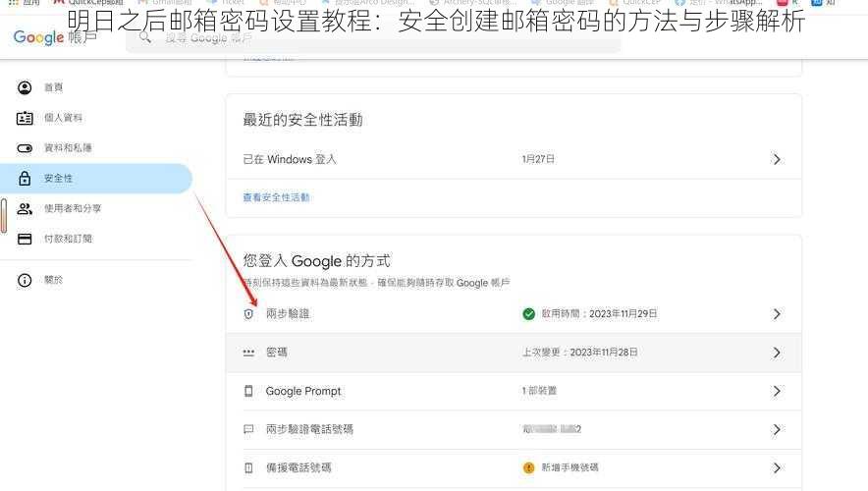Screen dimensions: 868x491
Task: Click the 兩步驗證 shield icon
Action: 248,314
